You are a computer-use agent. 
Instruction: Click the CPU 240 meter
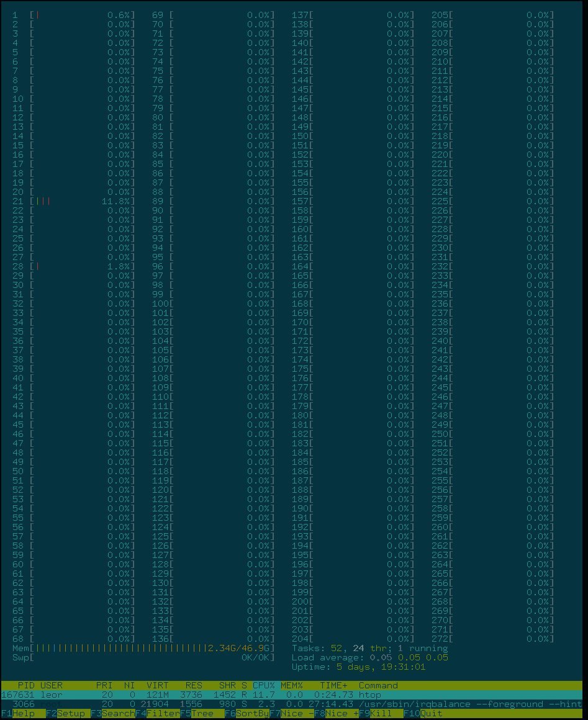[492, 341]
